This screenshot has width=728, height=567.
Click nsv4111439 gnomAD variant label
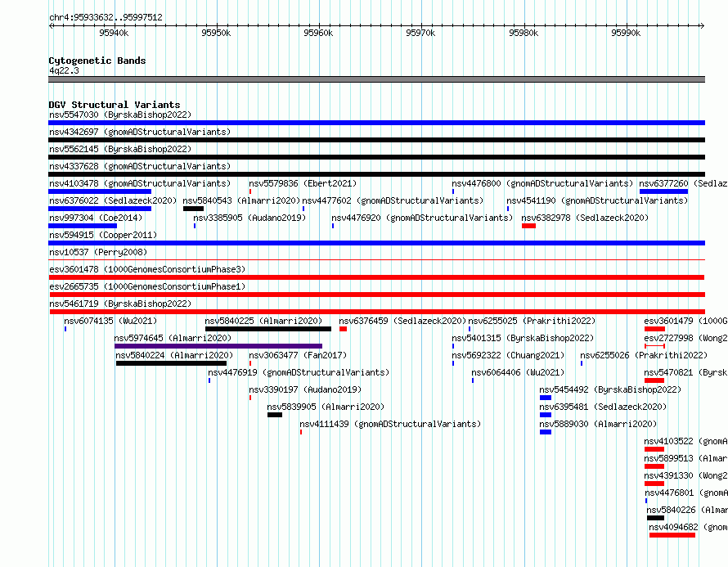390,424
